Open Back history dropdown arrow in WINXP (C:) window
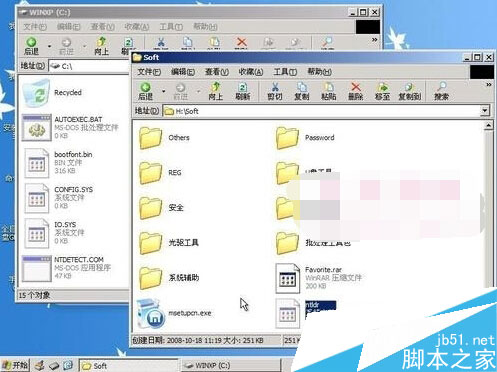The image size is (497, 372). click(49, 46)
